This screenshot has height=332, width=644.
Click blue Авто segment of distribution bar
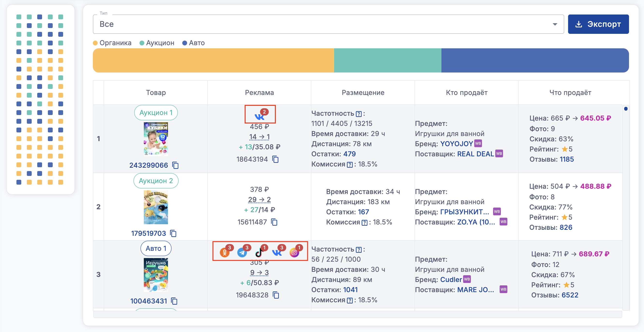point(534,60)
